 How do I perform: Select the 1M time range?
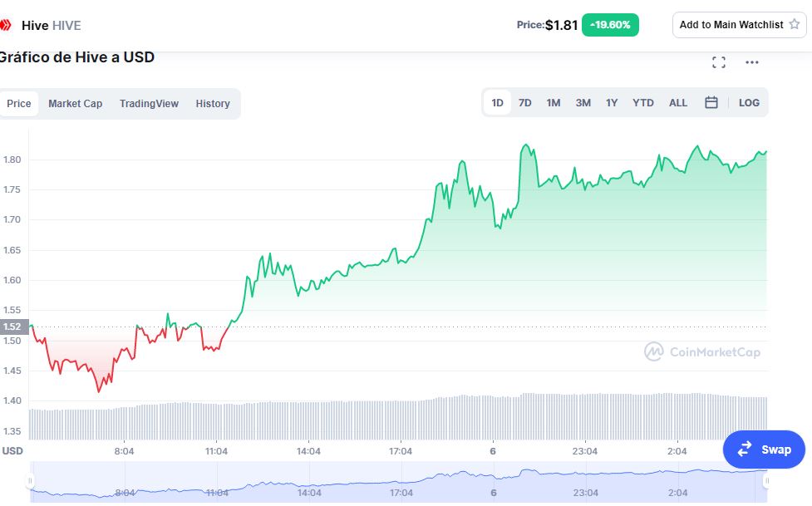point(553,102)
